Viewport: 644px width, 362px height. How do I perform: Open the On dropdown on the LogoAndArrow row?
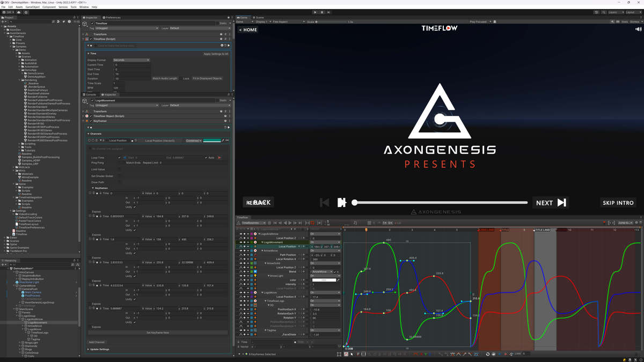[325, 234]
